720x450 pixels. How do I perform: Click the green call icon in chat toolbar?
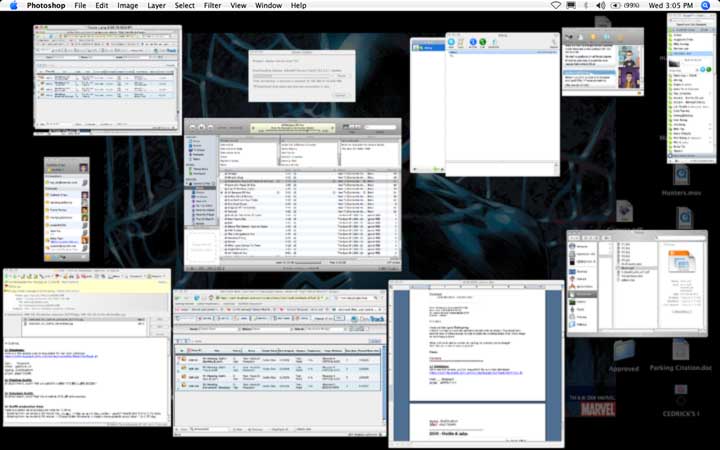tap(483, 42)
